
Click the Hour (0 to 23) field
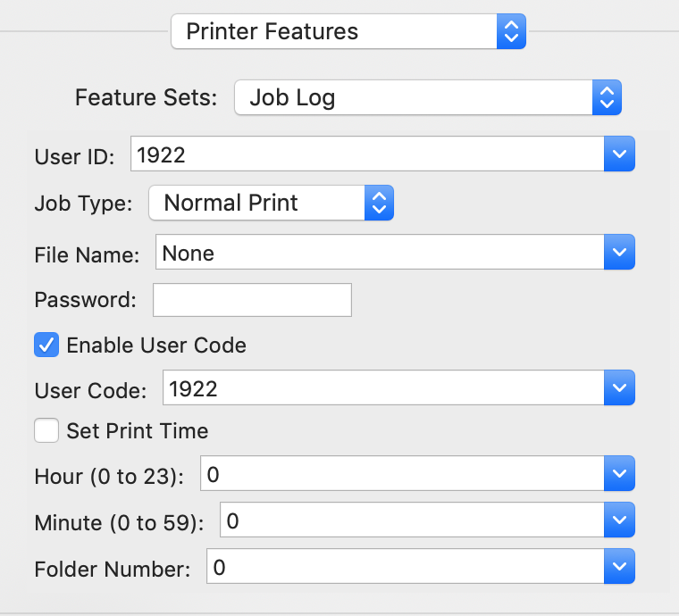pyautogui.click(x=403, y=474)
